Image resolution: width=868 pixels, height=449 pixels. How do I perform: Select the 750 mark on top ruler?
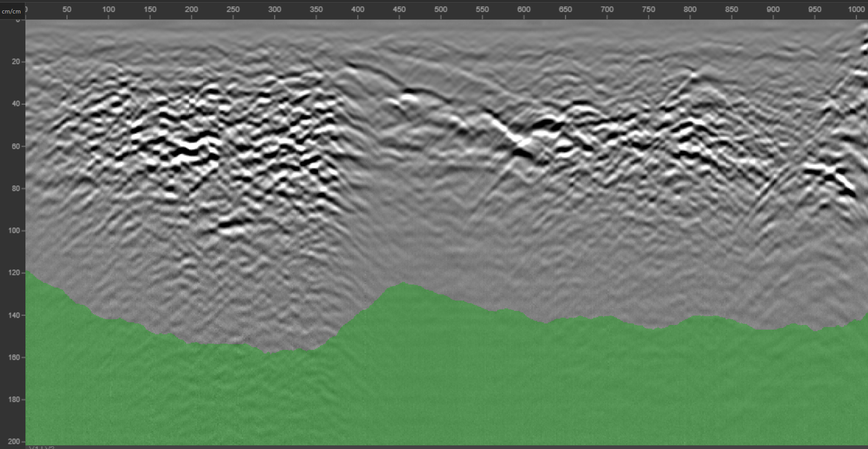point(648,9)
